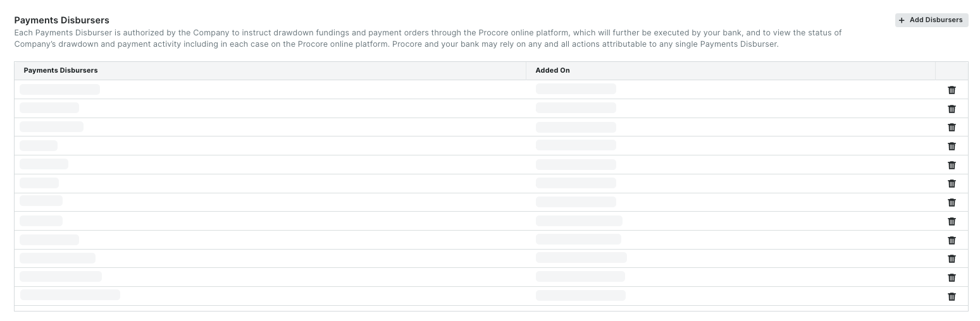980x321 pixels.
Task: Click the eighth row's delete icon
Action: [x=952, y=221]
